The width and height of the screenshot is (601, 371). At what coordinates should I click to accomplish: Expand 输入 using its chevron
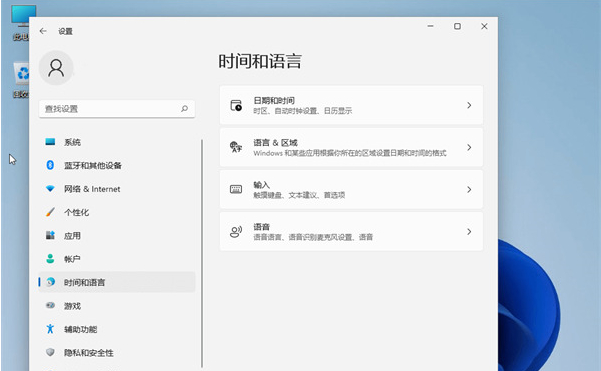tap(469, 189)
